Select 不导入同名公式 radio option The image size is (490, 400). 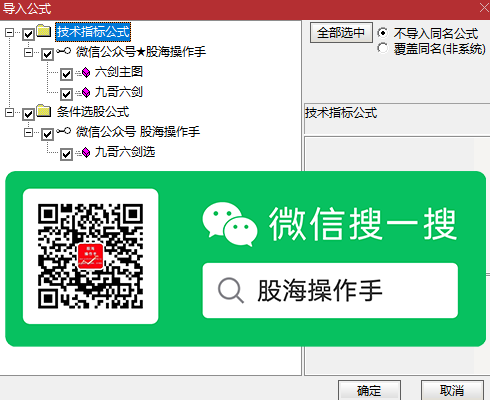click(x=382, y=33)
